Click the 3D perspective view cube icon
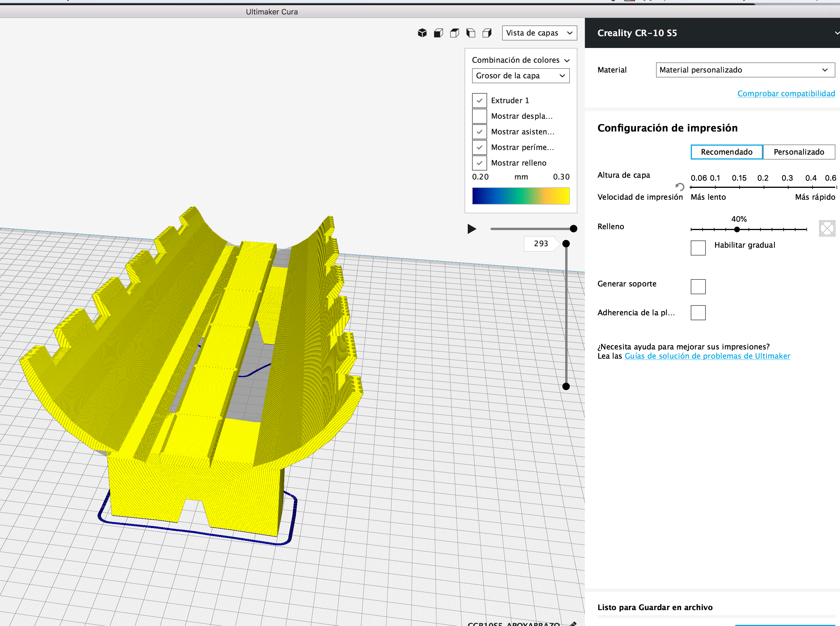 tap(422, 33)
